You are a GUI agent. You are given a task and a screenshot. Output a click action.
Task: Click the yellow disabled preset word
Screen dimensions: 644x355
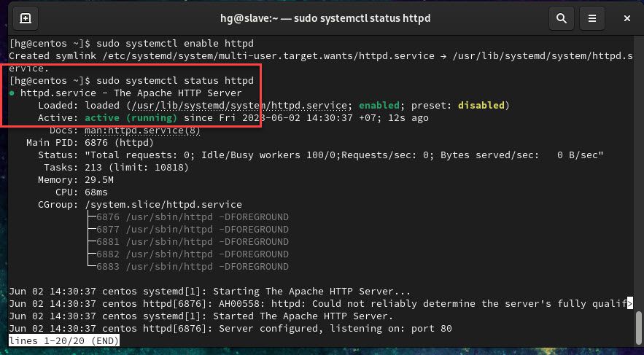point(481,106)
